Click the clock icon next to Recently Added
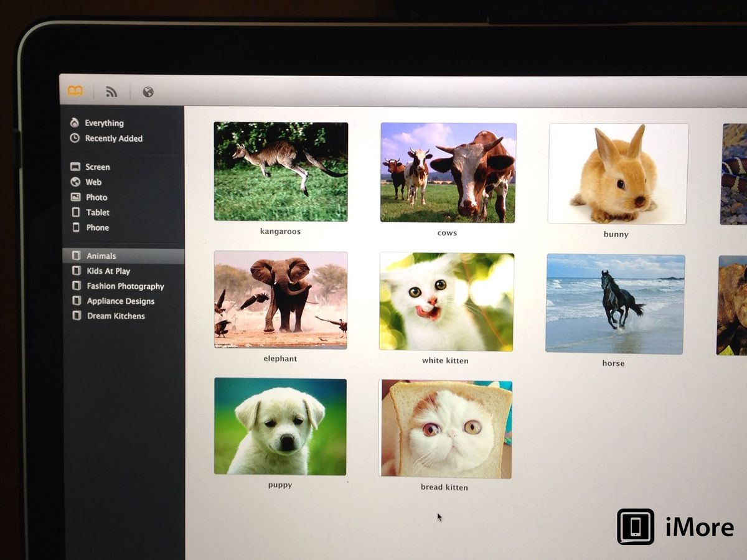747x560 pixels. [x=75, y=138]
